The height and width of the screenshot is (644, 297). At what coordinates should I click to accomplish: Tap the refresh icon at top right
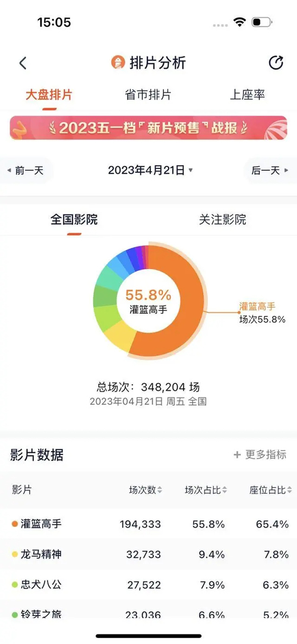[276, 63]
